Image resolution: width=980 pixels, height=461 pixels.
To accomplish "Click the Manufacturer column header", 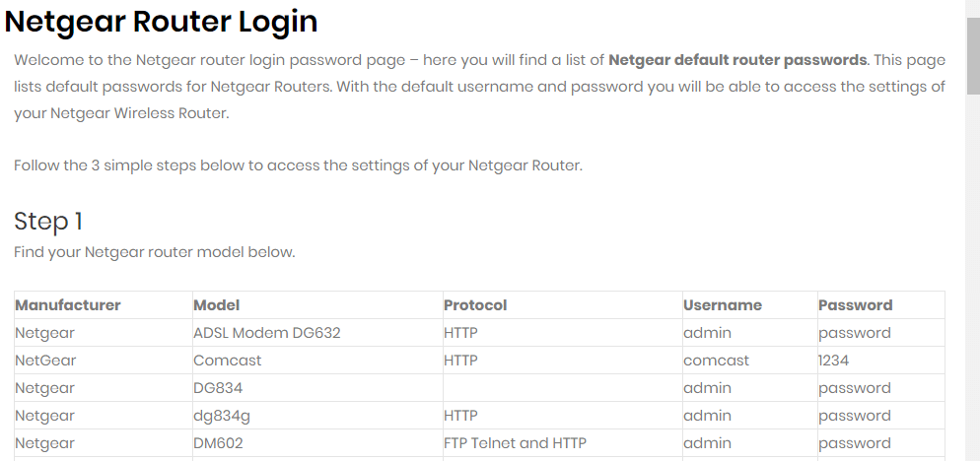I will (x=68, y=305).
